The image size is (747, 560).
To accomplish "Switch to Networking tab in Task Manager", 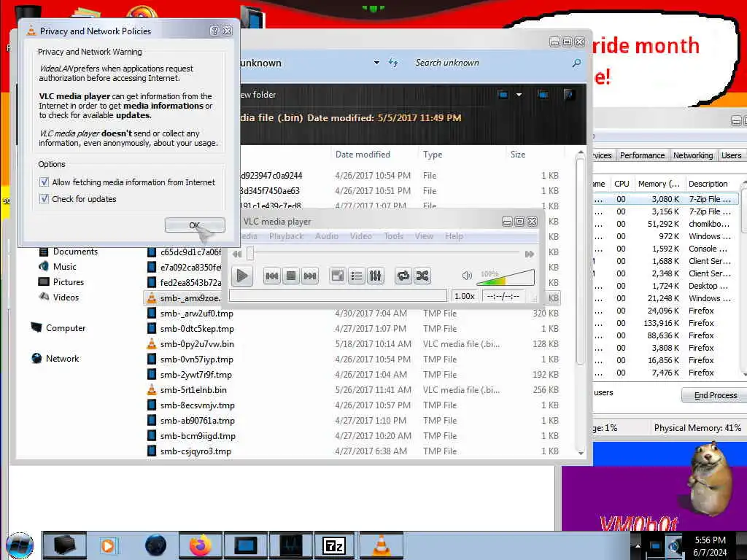I will pos(693,155).
